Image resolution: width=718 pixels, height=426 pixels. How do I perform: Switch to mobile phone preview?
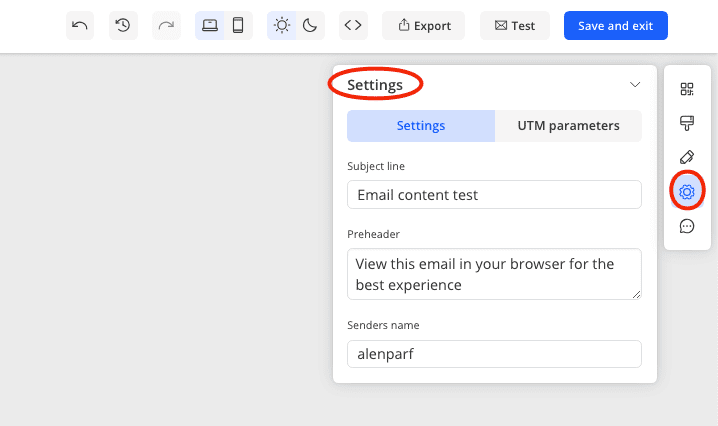point(238,26)
